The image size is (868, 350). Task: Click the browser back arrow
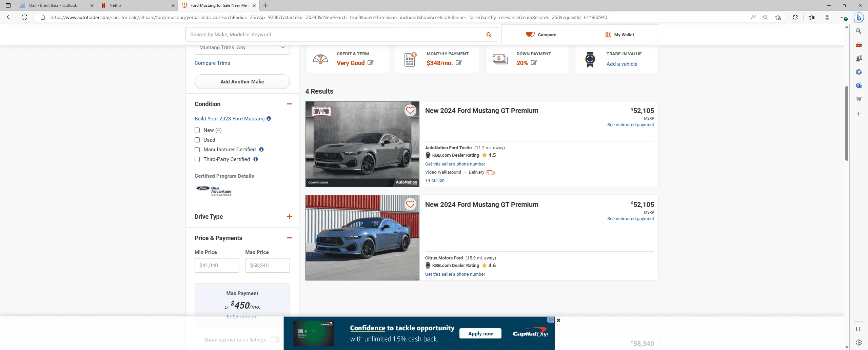[9, 17]
